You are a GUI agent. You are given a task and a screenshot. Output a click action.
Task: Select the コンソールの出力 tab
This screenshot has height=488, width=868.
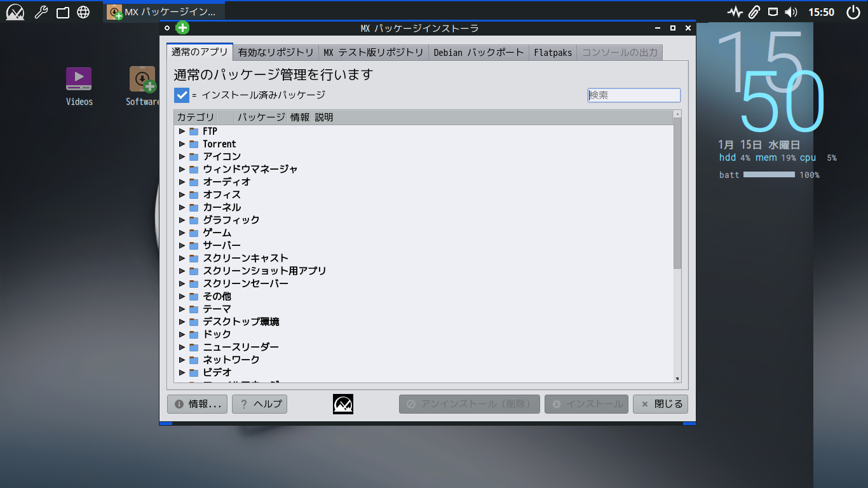click(x=620, y=53)
